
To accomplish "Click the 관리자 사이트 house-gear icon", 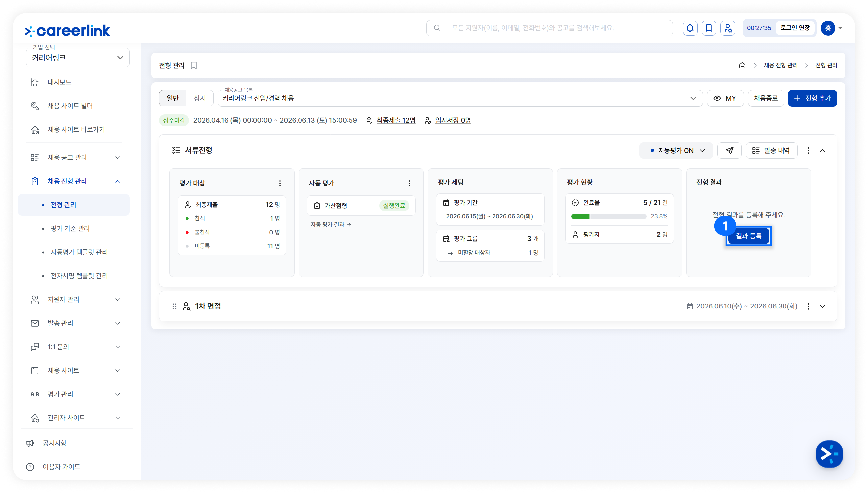I will pyautogui.click(x=35, y=418).
